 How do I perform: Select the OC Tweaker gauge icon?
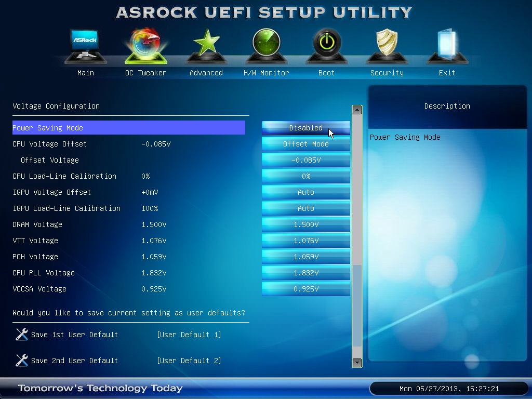(x=146, y=46)
